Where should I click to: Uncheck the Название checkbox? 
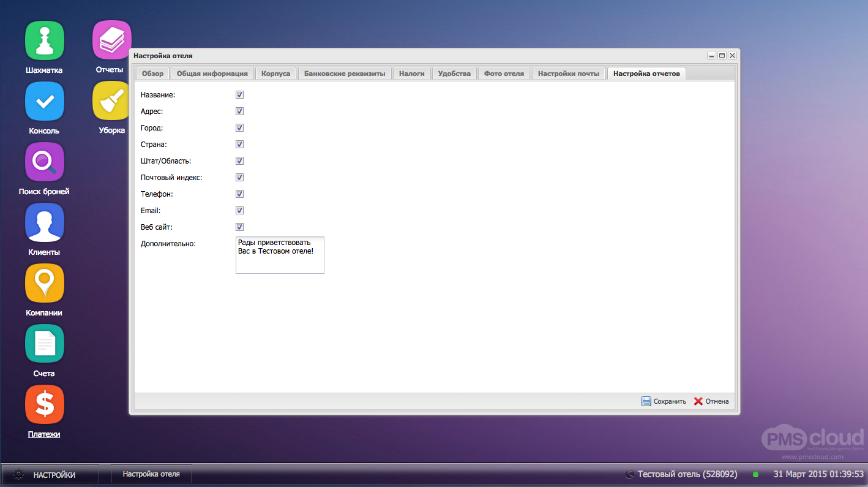[x=240, y=95]
